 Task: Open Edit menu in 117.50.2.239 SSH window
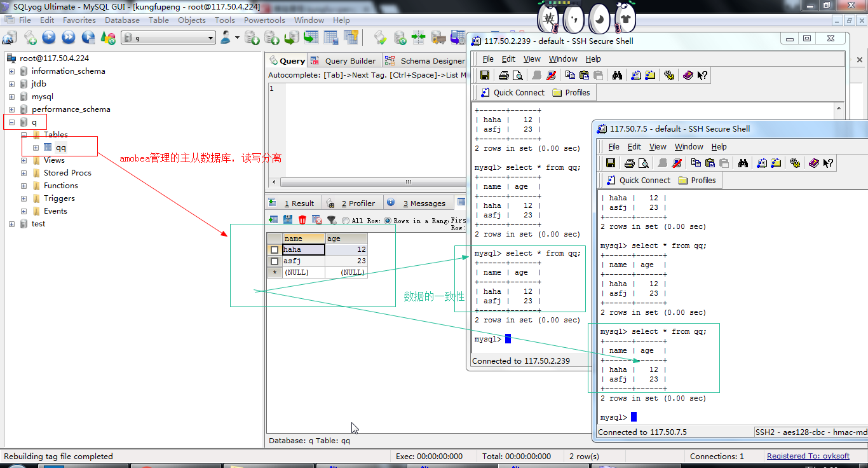pyautogui.click(x=509, y=59)
